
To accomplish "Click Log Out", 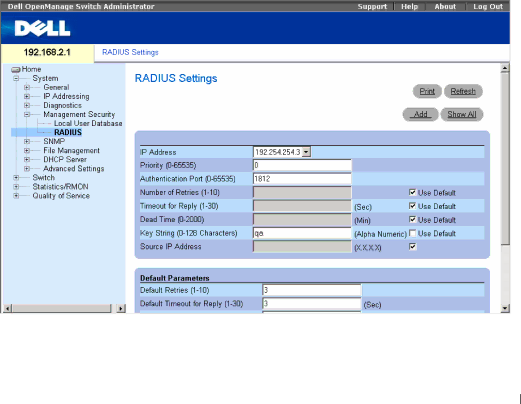I will click(x=488, y=6).
